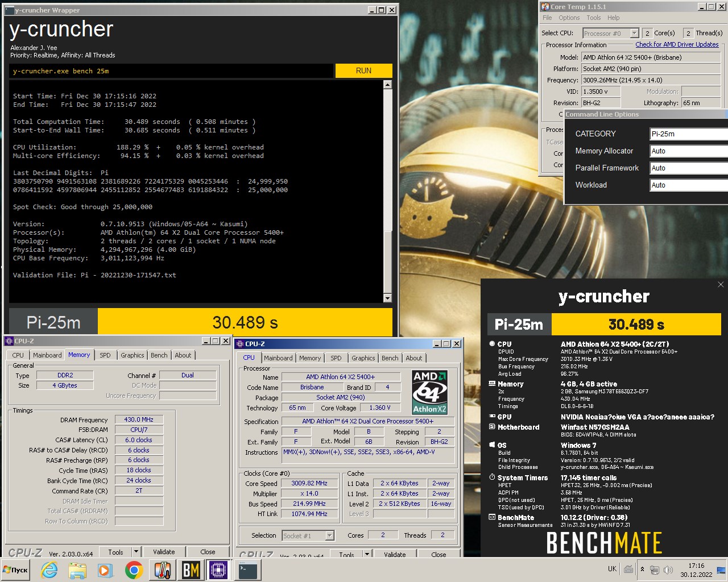
Task: Click 30.489 s result in y-cruncher Wrapper
Action: 245,322
